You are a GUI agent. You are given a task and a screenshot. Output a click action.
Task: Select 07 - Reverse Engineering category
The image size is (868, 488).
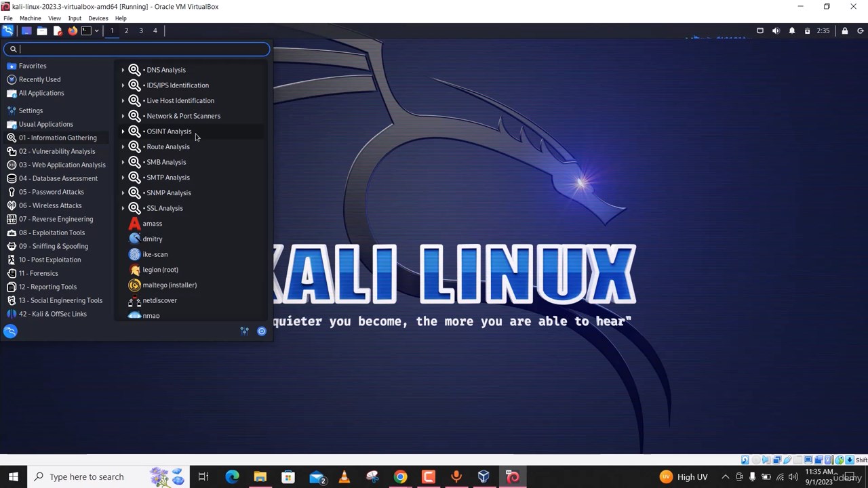[58, 219]
